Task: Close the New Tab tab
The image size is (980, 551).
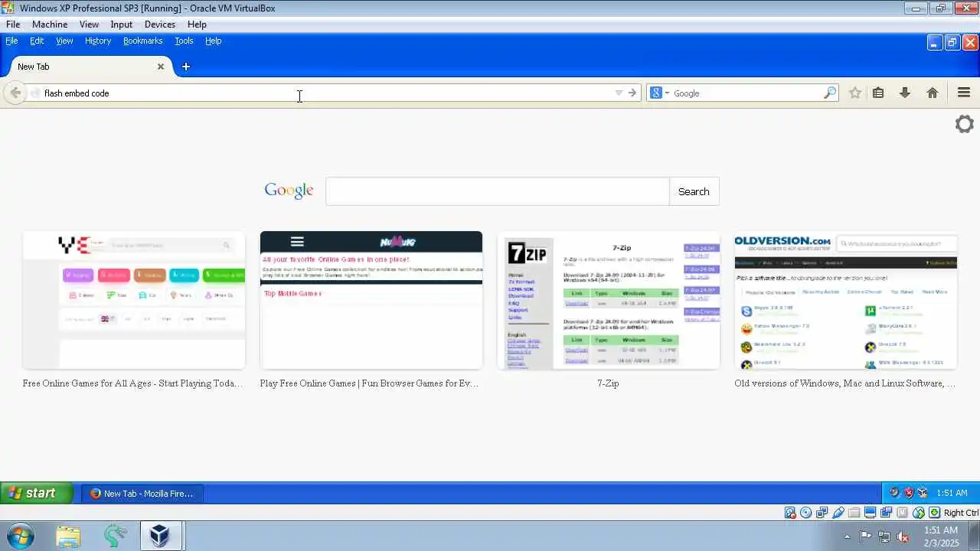Action: [x=161, y=67]
